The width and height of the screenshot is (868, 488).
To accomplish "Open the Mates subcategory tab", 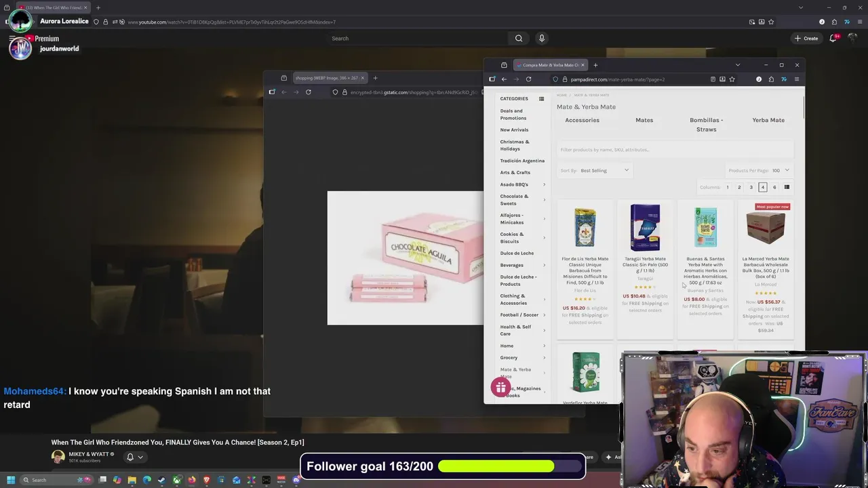I will point(644,120).
